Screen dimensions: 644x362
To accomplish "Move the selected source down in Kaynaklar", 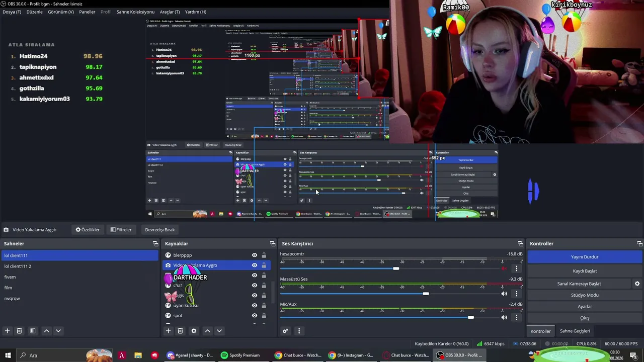I will coord(219,331).
